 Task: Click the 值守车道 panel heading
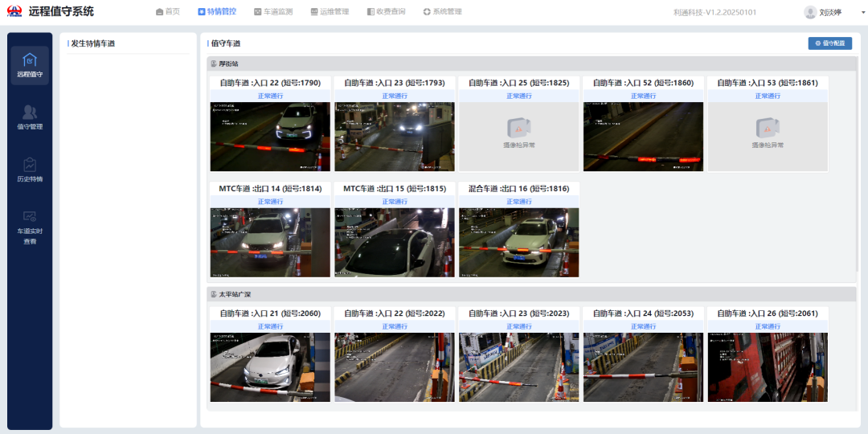coord(226,43)
